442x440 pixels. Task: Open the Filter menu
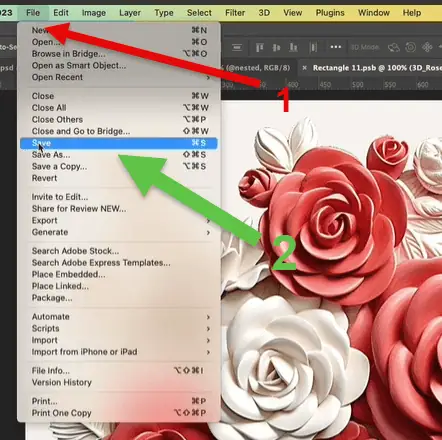(x=235, y=13)
